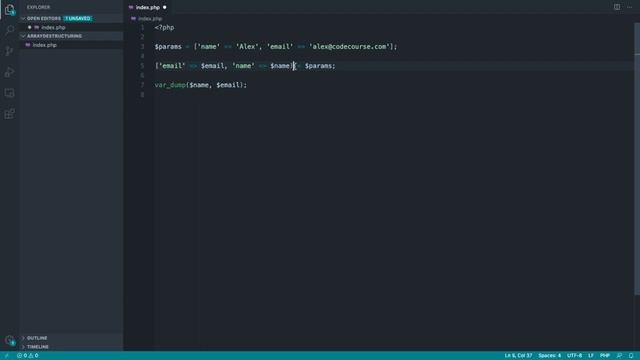The height and width of the screenshot is (360, 640).
Task: Click the unsaved dot on index.php tab
Action: tap(164, 7)
